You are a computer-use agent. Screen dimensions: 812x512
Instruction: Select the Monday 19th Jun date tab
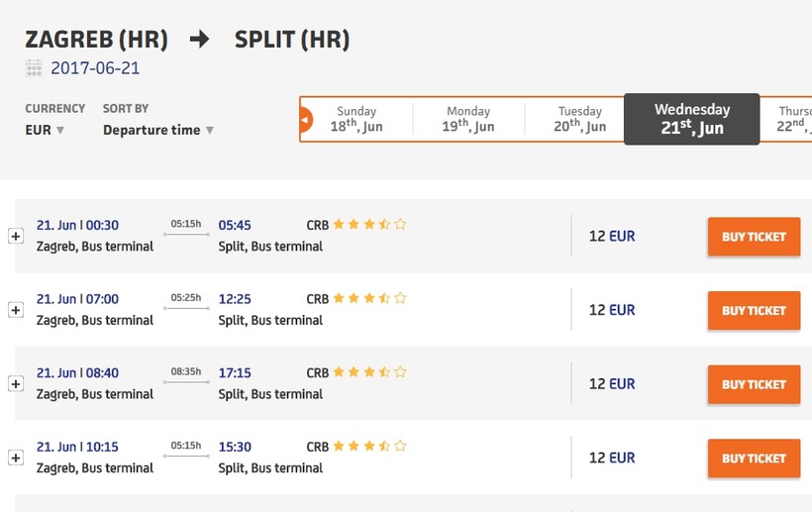[x=468, y=120]
